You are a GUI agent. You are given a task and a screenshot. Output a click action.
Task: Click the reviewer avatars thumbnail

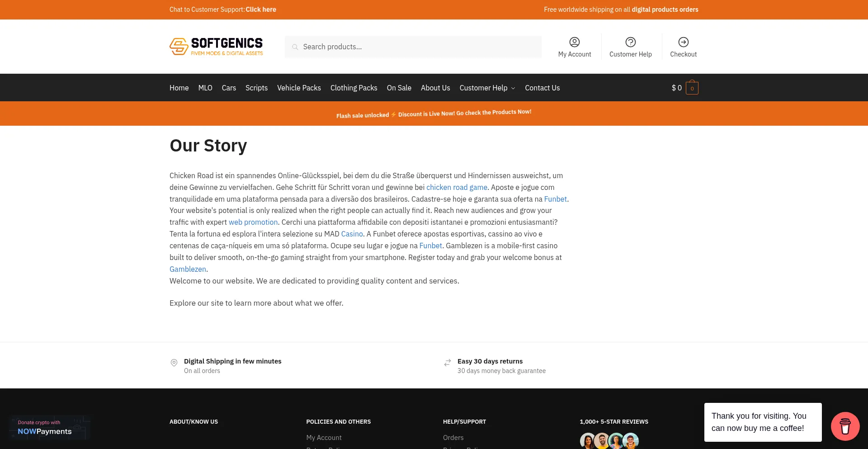click(609, 440)
